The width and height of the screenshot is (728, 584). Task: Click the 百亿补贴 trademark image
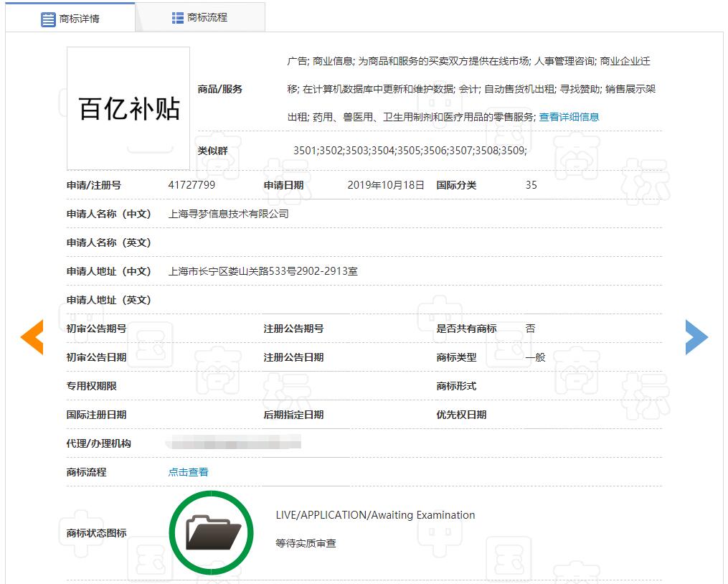128,108
